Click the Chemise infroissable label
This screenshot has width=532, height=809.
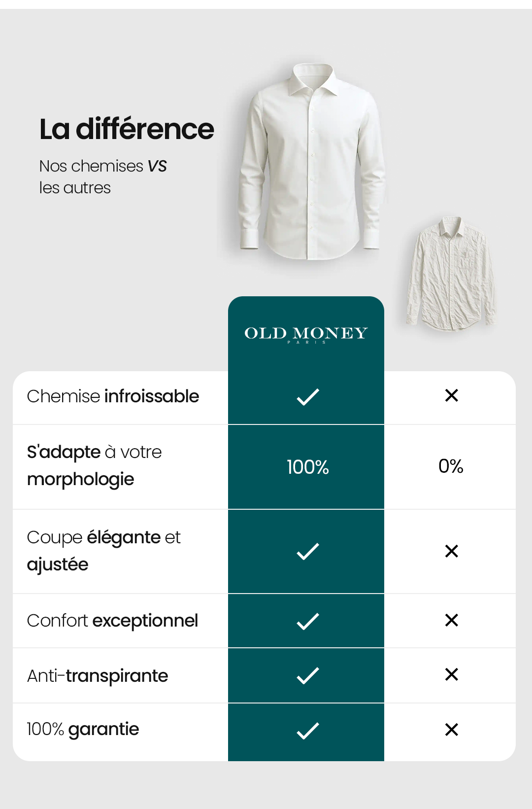tap(113, 396)
